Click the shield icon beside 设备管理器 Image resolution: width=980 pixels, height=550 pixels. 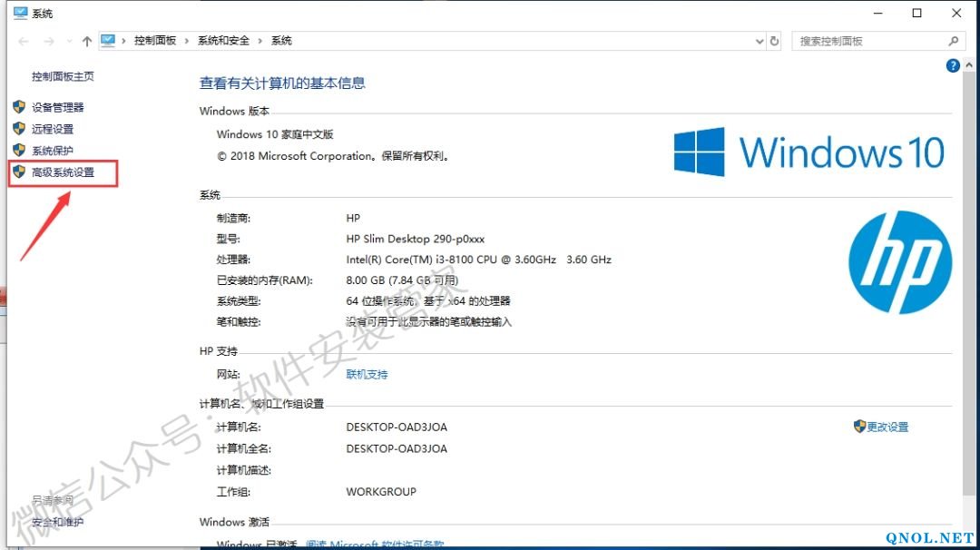click(x=18, y=107)
